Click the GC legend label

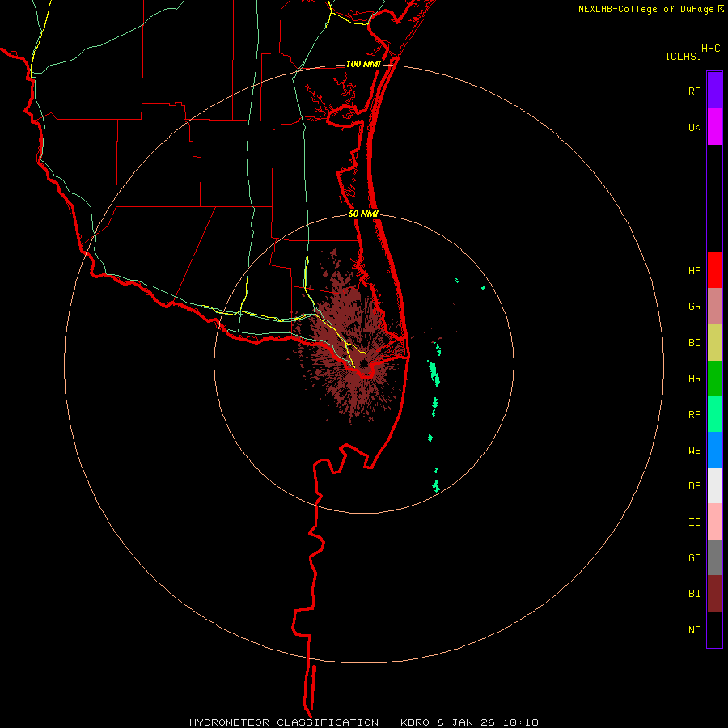pos(695,558)
